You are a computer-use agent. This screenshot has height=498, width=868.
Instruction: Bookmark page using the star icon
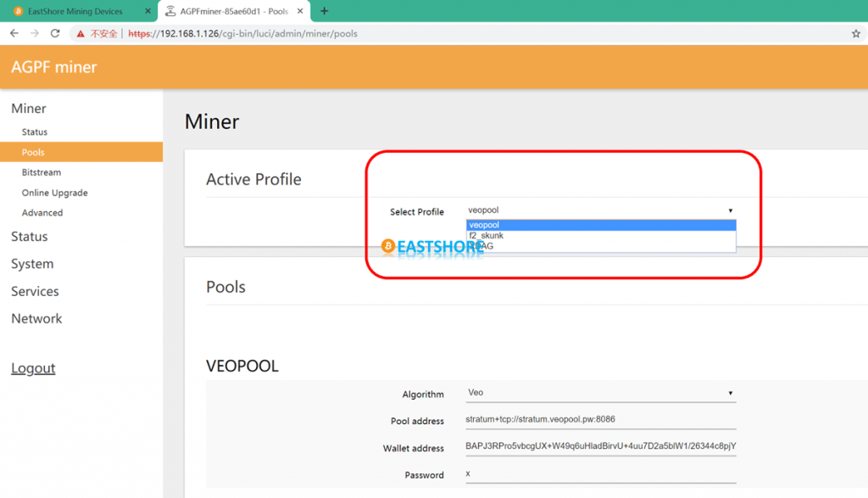click(855, 34)
